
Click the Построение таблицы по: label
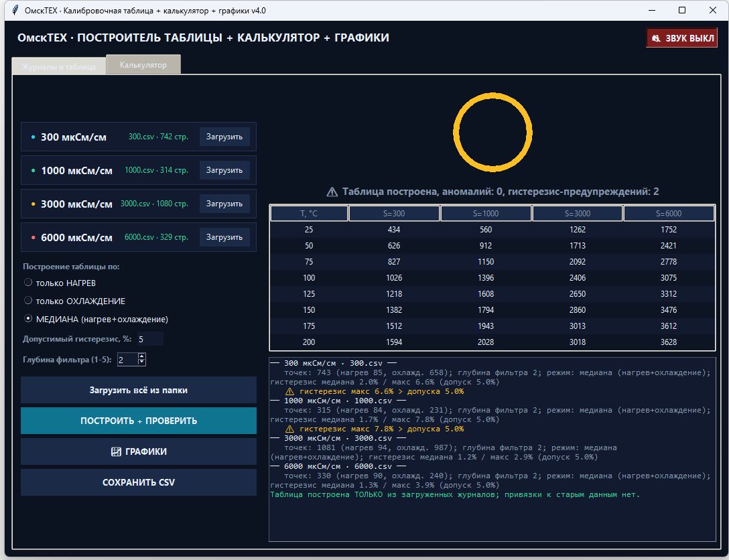coord(71,267)
